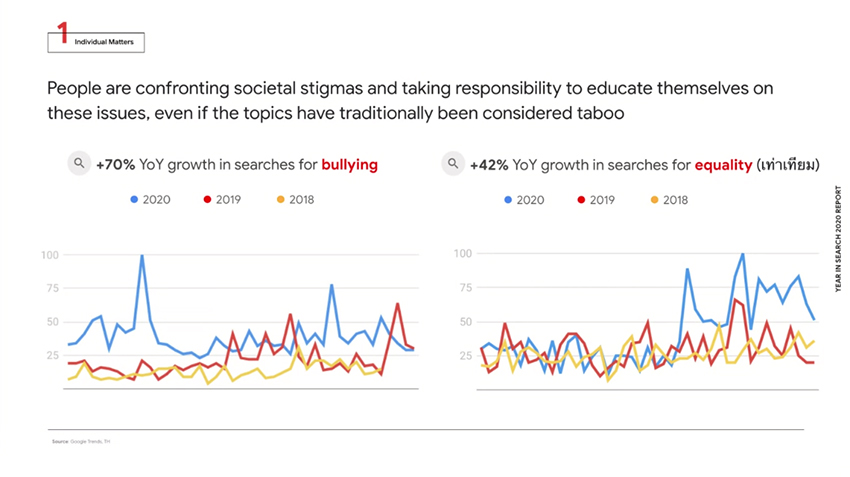Click the red word bullying

point(350,164)
